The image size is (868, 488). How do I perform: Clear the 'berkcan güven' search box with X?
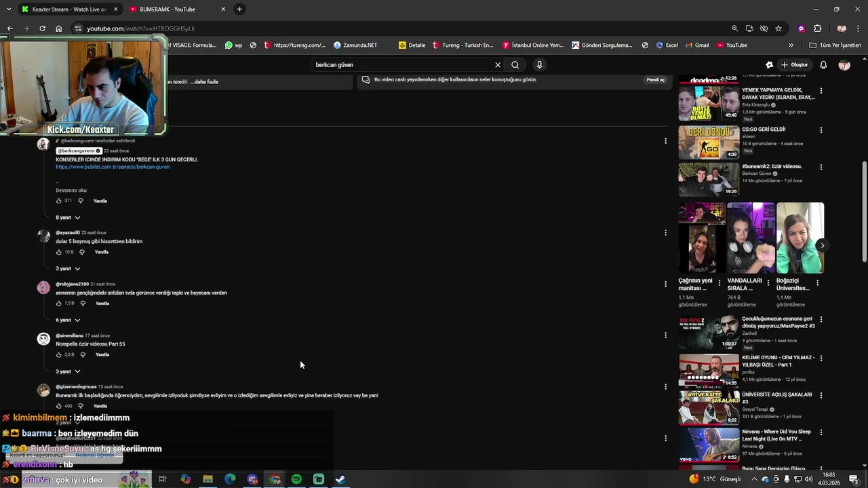click(x=498, y=65)
